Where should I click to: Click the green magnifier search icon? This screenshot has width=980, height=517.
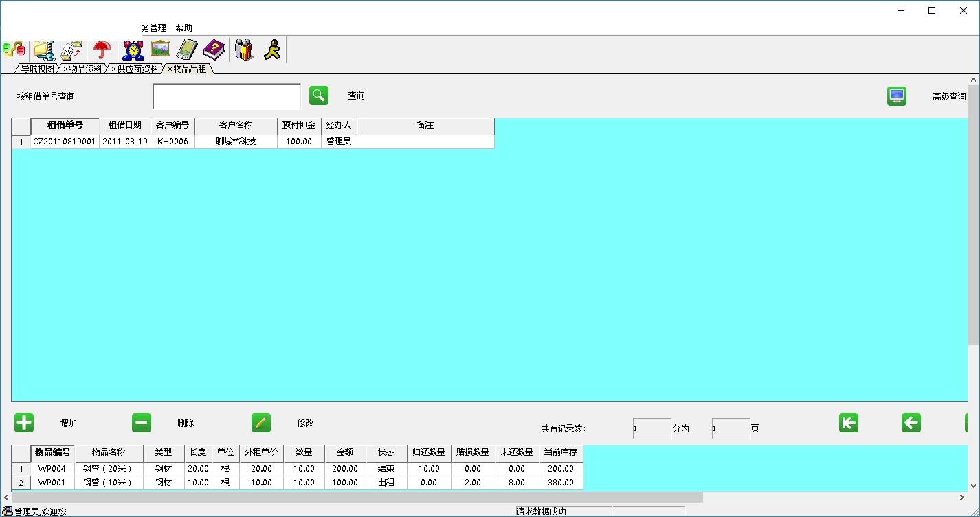(x=319, y=96)
